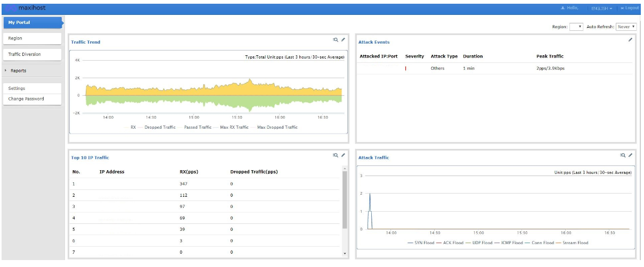Toggle Conn Flood series in legend
644x267 pixels.
(540, 243)
